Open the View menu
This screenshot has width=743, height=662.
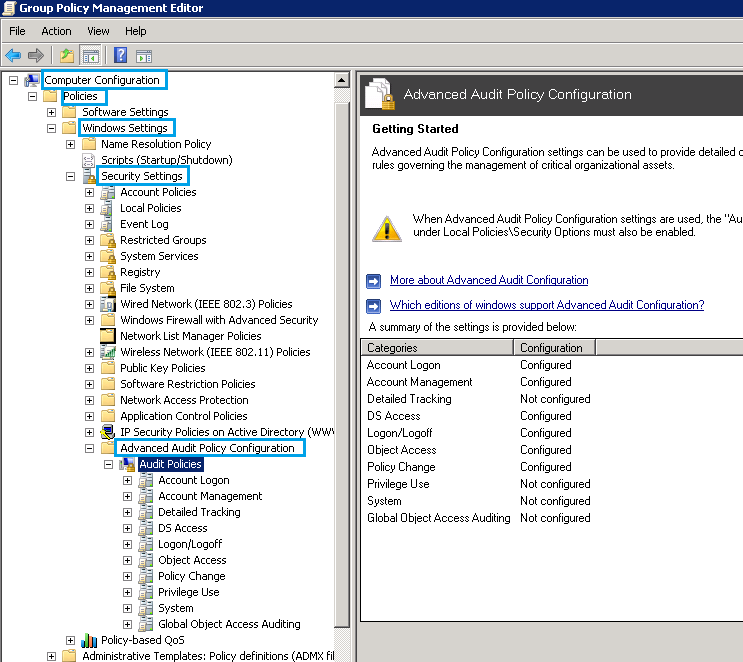pyautogui.click(x=98, y=31)
